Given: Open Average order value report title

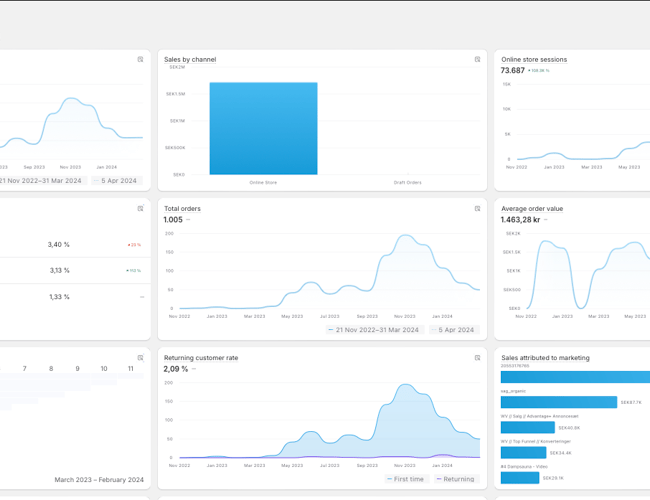Looking at the screenshot, I should (x=532, y=209).
